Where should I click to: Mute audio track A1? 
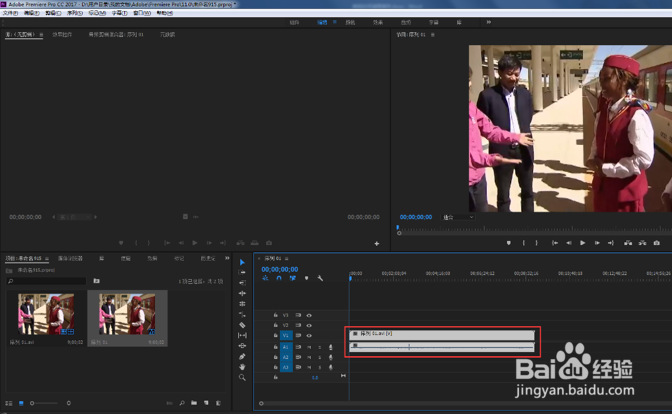click(x=309, y=347)
